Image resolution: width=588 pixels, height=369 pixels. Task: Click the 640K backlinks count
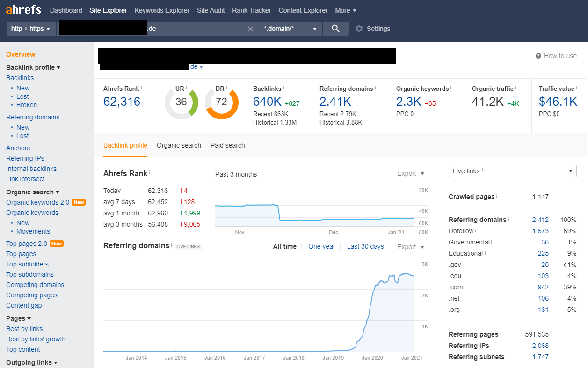pos(268,102)
